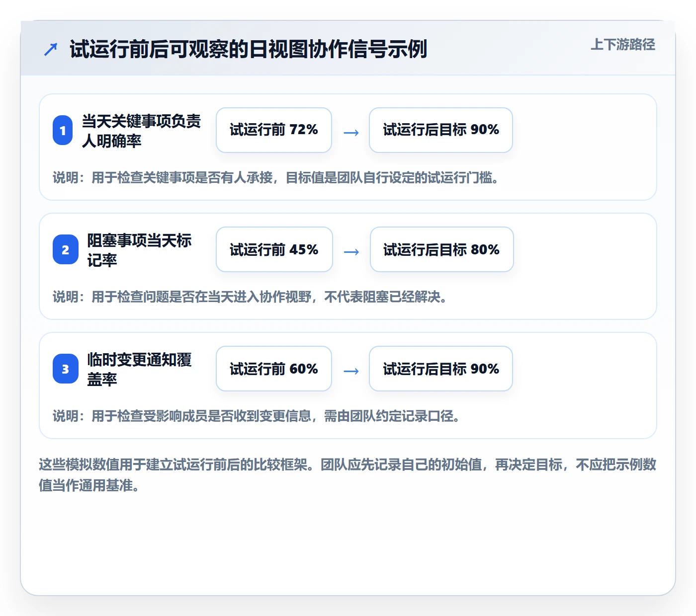Click the note about 约定记录口径

tap(257, 416)
